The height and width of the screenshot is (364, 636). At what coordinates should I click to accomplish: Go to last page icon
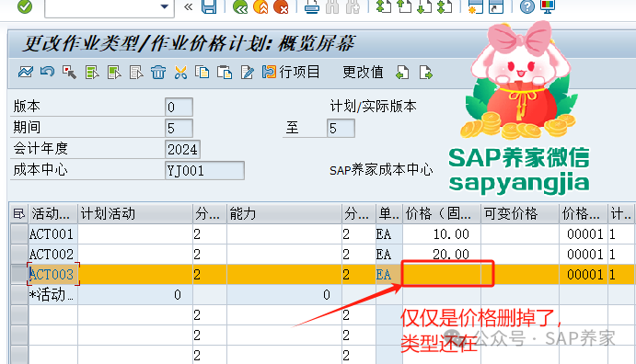(x=445, y=6)
